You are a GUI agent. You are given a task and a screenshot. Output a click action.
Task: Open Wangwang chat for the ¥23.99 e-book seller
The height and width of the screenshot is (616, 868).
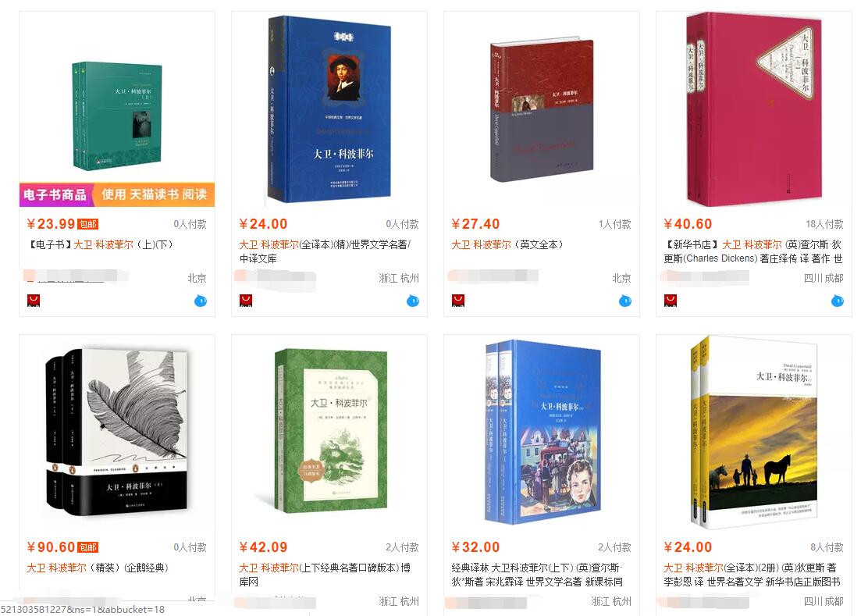201,301
